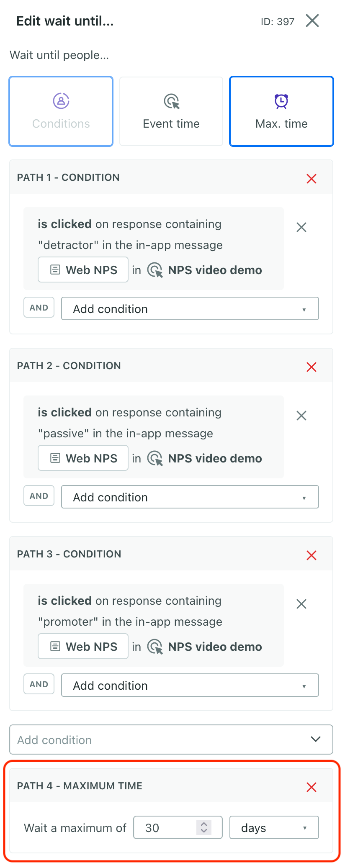Delete Path 3 condition with red X
This screenshot has width=345, height=868.
click(x=311, y=555)
